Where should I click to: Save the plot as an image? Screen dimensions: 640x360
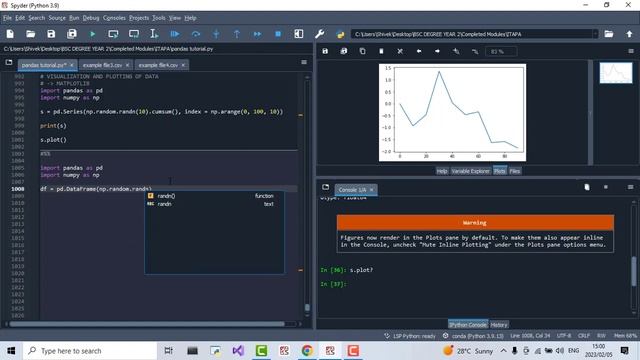pyautogui.click(x=325, y=51)
